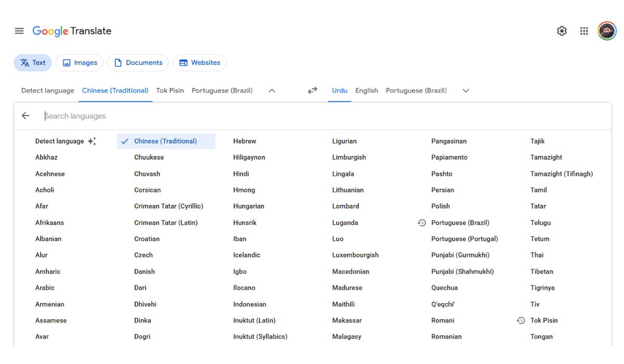Choose Portuguese (Portugal) in the list
The image size is (624, 364).
463,239
